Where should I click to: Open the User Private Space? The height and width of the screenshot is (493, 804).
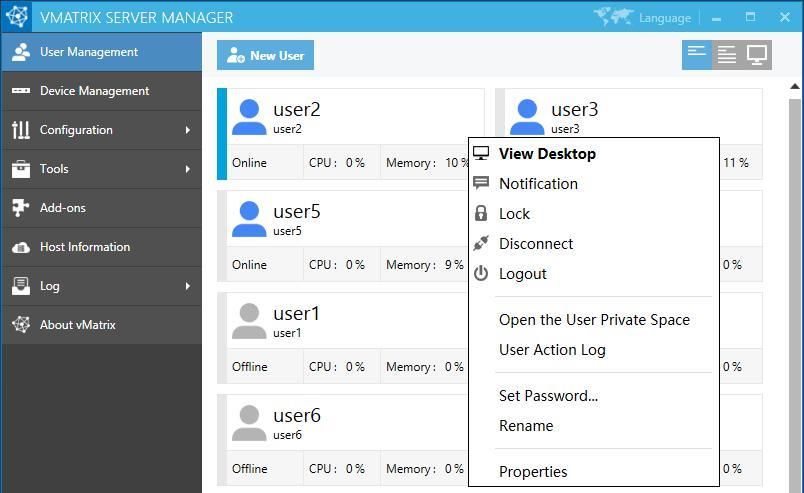click(x=594, y=320)
